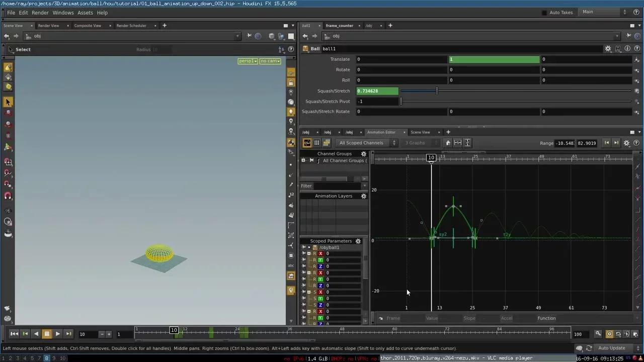
Task: Click the home icon to frame graph view
Action: tap(448, 143)
